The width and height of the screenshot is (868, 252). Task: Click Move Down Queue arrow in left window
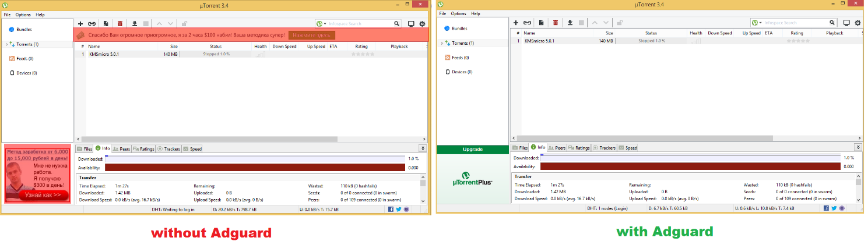(x=171, y=24)
